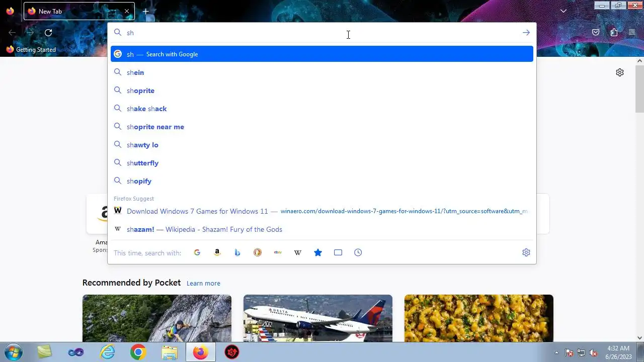The width and height of the screenshot is (644, 362).
Task: Choose the 'shein' suggestion
Action: 322,72
